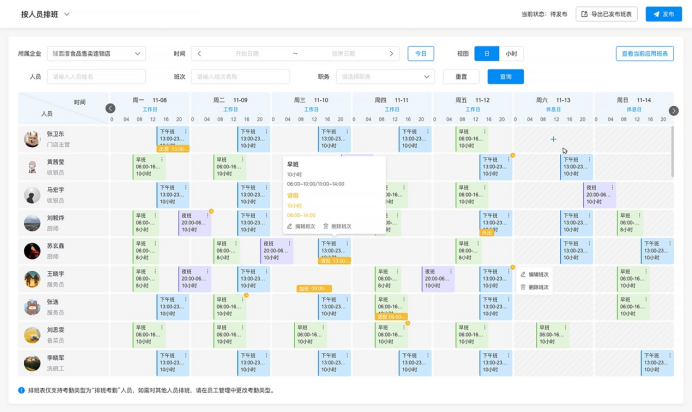Image resolution: width=692 pixels, height=412 pixels.
Task: Click the 人员 name search input
Action: coord(96,77)
